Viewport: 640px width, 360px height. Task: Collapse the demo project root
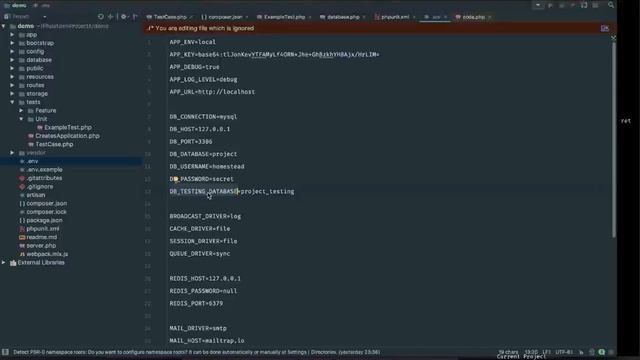point(4,26)
